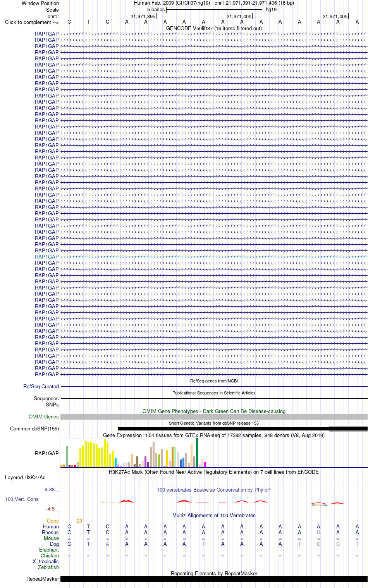
Task: Click the G base in the Rhesus row
Action: pos(319,532)
